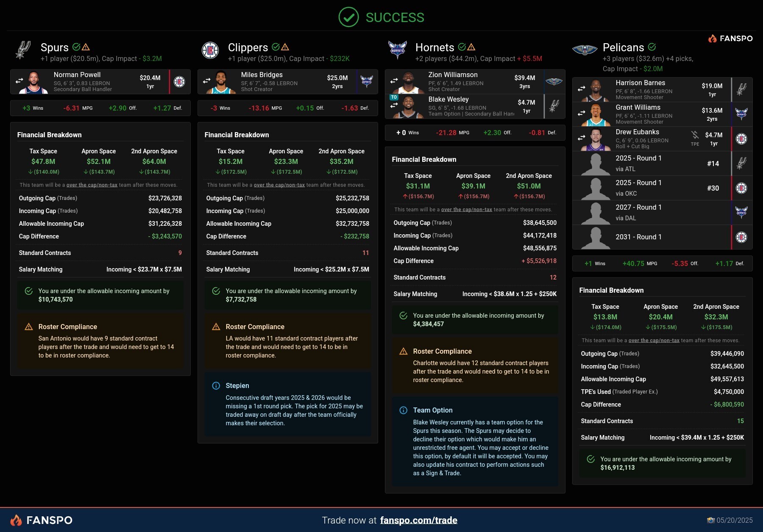Click the check icon in Pelicans allowable incoming message
This screenshot has height=532, width=763.
point(591,459)
